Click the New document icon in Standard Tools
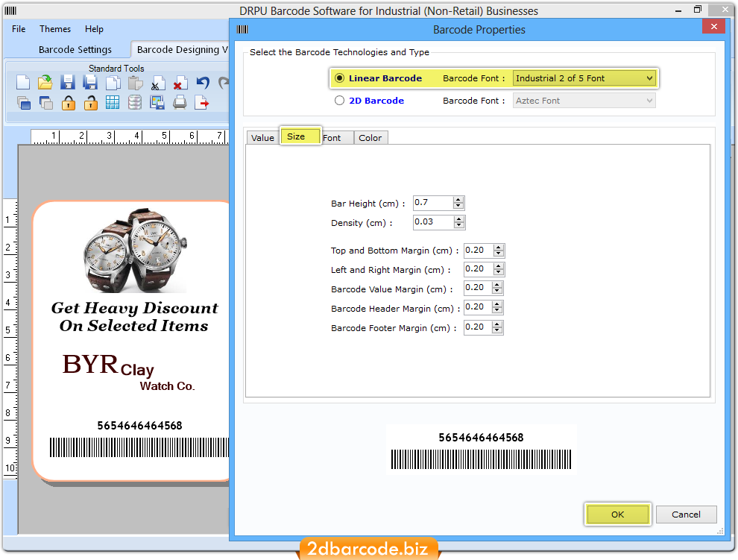The height and width of the screenshot is (560, 738). coord(23,83)
